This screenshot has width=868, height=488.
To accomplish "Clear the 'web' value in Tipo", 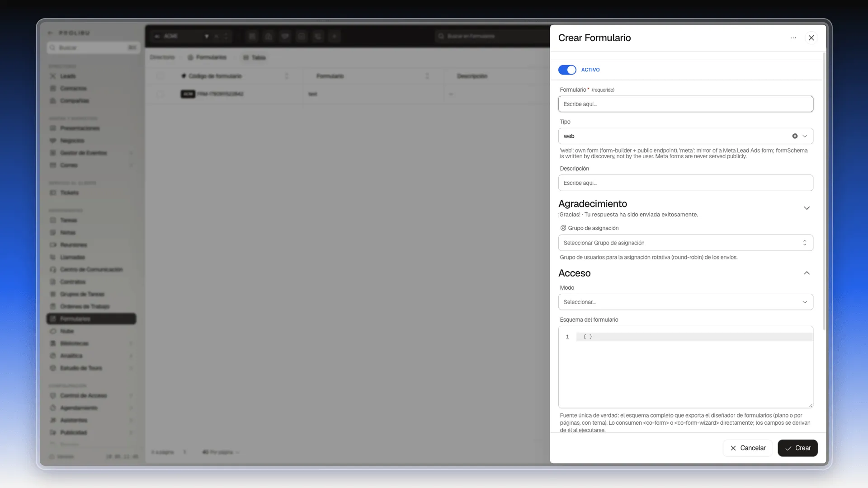I will coord(795,136).
